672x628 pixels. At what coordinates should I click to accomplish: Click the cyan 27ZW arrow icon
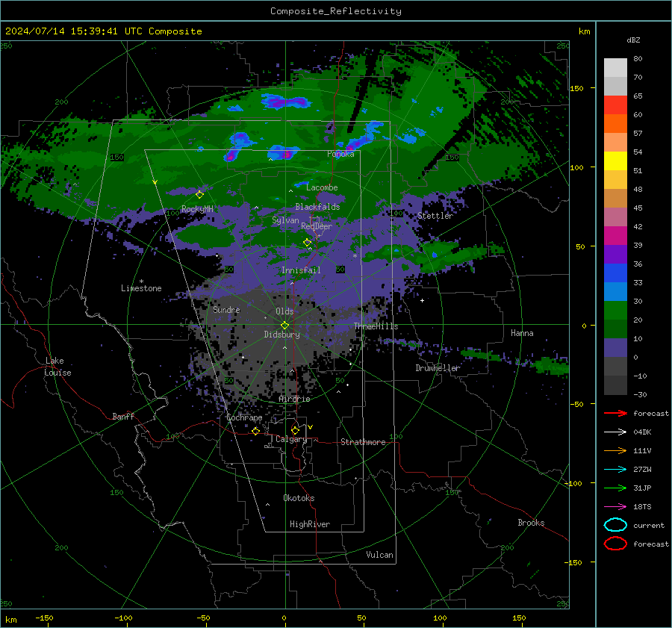click(615, 470)
